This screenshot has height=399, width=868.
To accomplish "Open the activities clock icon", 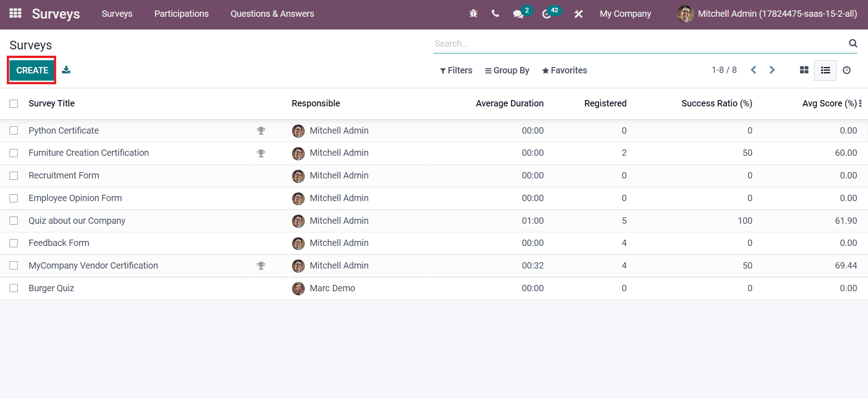I will tap(547, 14).
